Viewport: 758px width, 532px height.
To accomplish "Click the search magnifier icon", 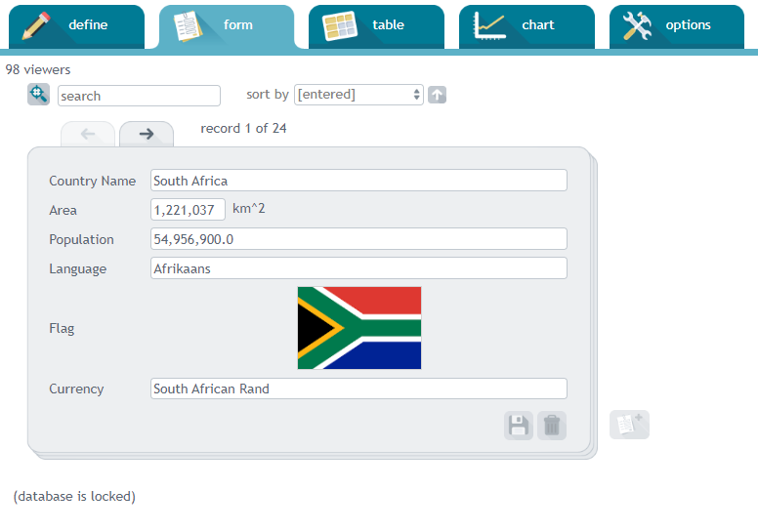I will [38, 95].
